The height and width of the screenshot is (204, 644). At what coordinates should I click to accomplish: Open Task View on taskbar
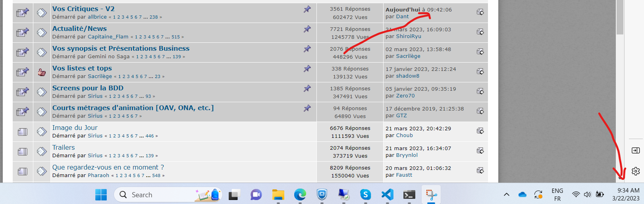[x=234, y=194]
